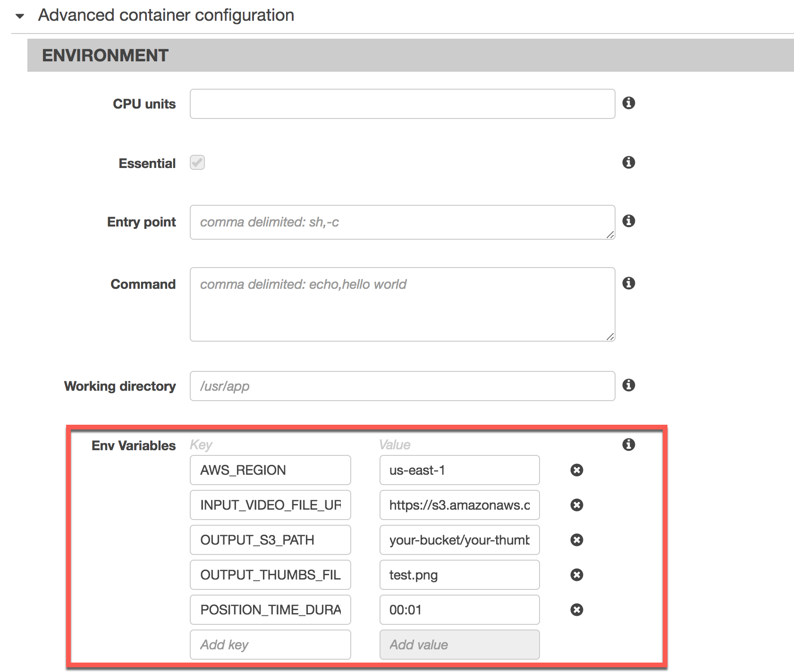
Task: Delete the INPUT_VIDEO_FILE variable row
Action: (x=576, y=505)
